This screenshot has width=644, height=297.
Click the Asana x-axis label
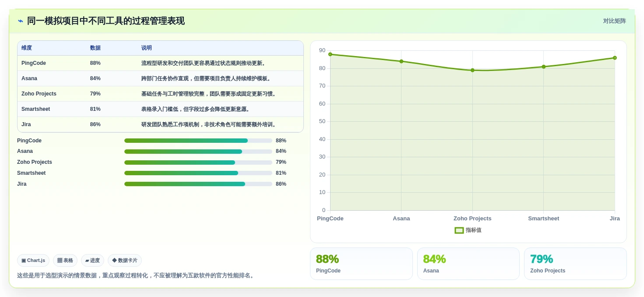tap(401, 219)
